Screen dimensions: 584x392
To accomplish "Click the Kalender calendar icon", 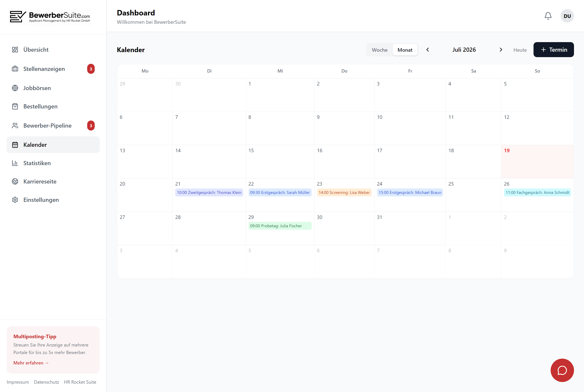I will 15,145.
